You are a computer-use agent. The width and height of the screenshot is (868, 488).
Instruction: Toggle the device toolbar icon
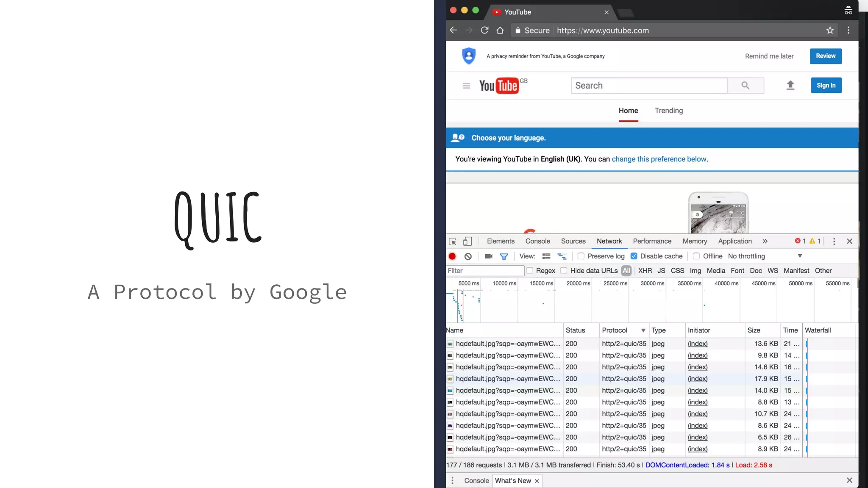pyautogui.click(x=467, y=241)
